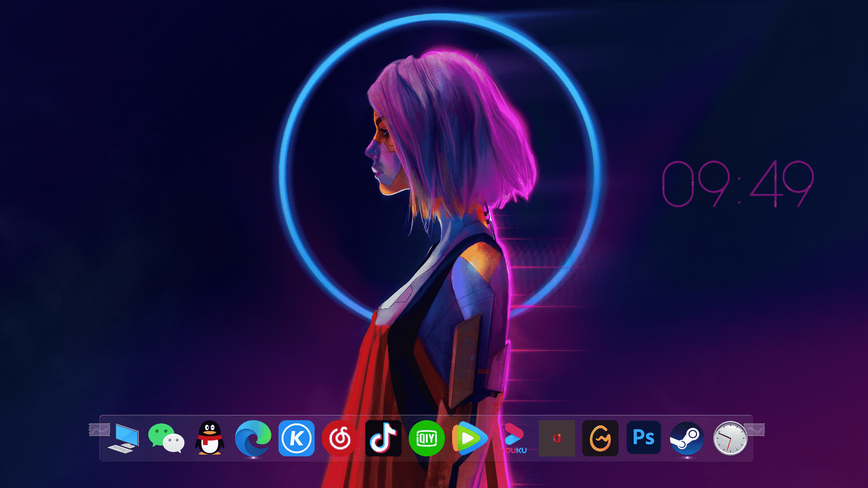Open the My Computer icon in the dock
Viewport: 868px width, 488px height.
(123, 438)
